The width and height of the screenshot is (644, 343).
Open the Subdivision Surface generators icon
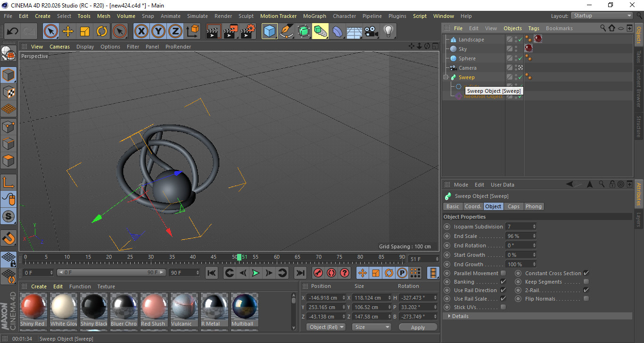[304, 32]
